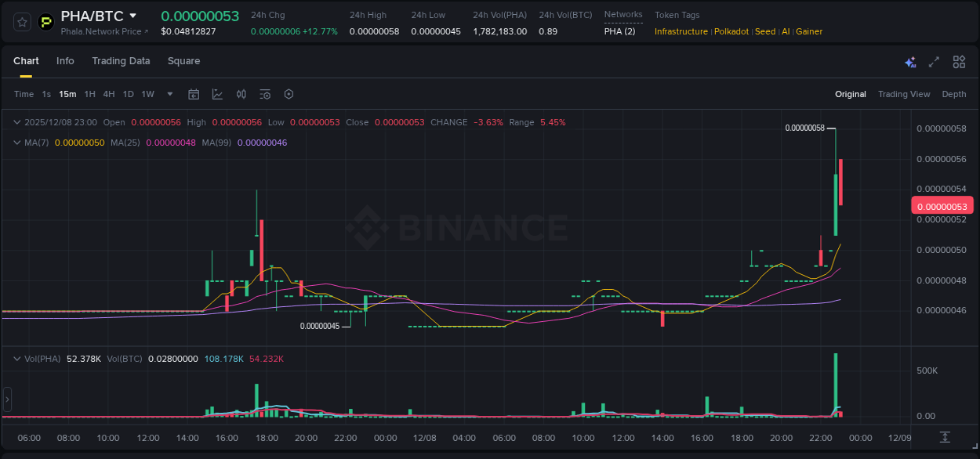980x459 pixels.
Task: Open the indicator settings icon
Action: (264, 94)
